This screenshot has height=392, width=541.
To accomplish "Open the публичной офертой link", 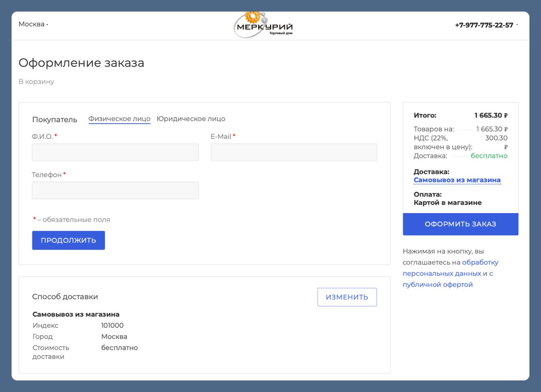I will click(437, 285).
